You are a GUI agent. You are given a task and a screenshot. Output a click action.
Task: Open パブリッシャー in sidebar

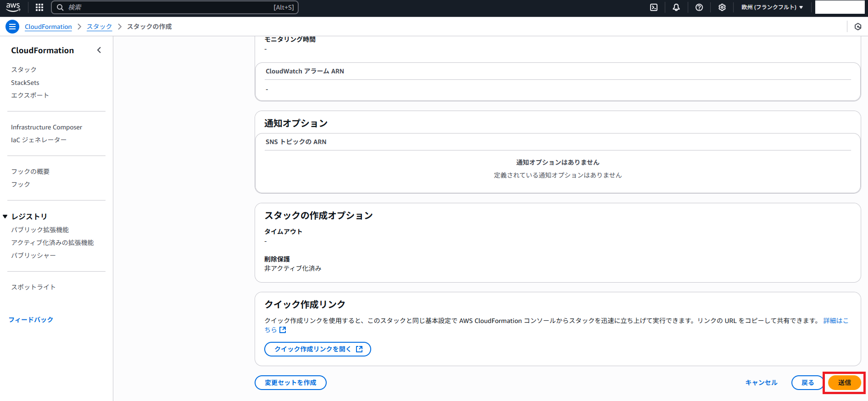tap(33, 255)
